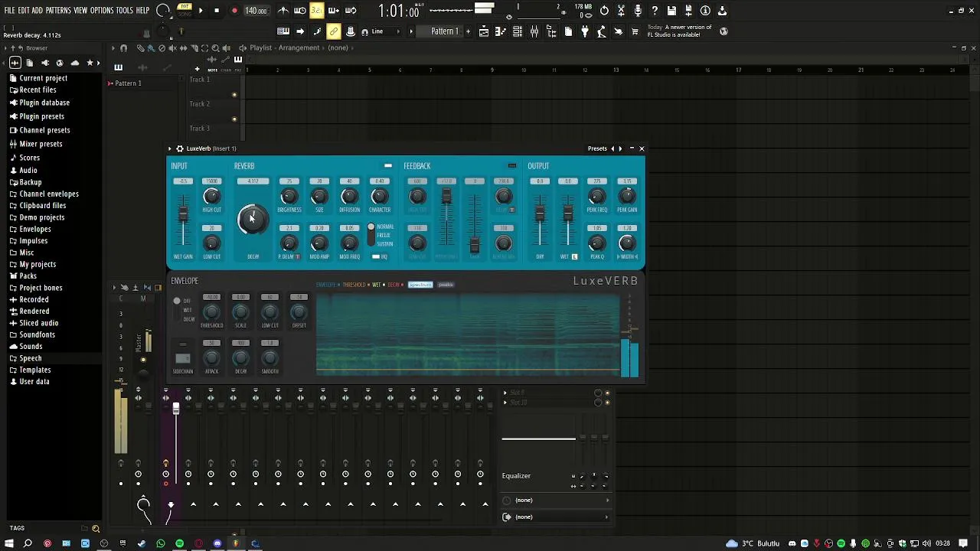This screenshot has height=551, width=980.
Task: Select the Speech folder in browser
Action: 31,358
